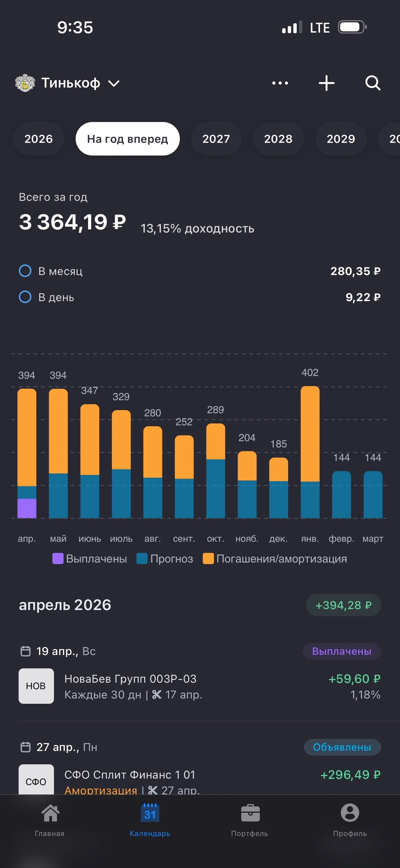The height and width of the screenshot is (868, 400).
Task: Tap scissors icon beside 17 апр.
Action: pyautogui.click(x=157, y=694)
